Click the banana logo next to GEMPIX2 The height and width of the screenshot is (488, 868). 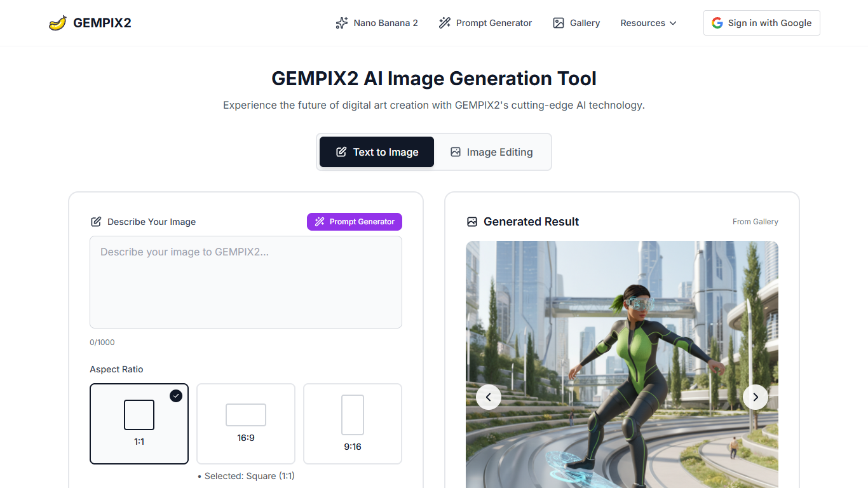[x=58, y=22]
